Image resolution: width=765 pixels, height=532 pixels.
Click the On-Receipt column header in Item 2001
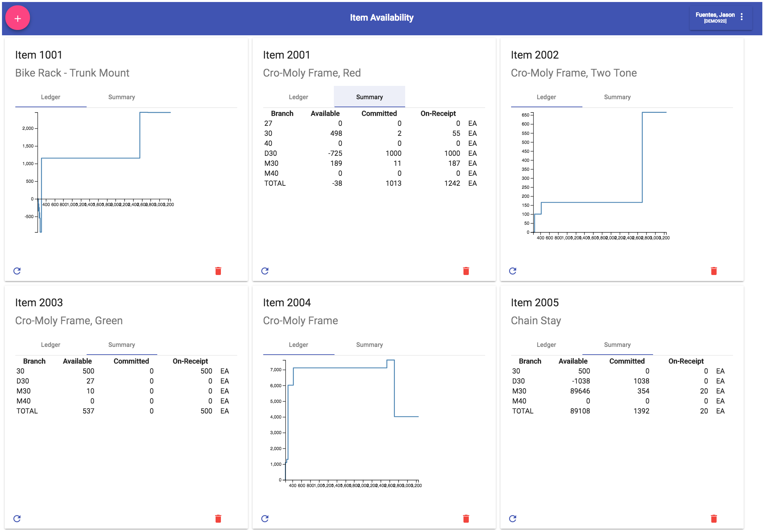438,114
